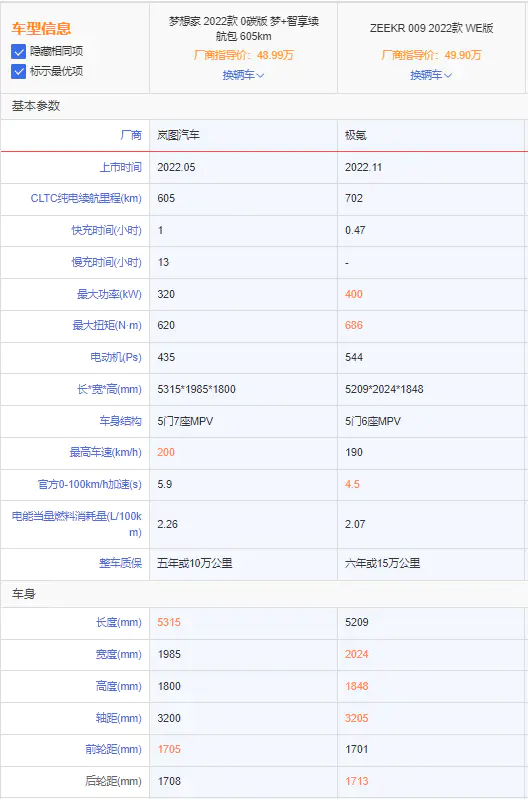
Task: Click the 最大功率(kW) label
Action: (109, 294)
